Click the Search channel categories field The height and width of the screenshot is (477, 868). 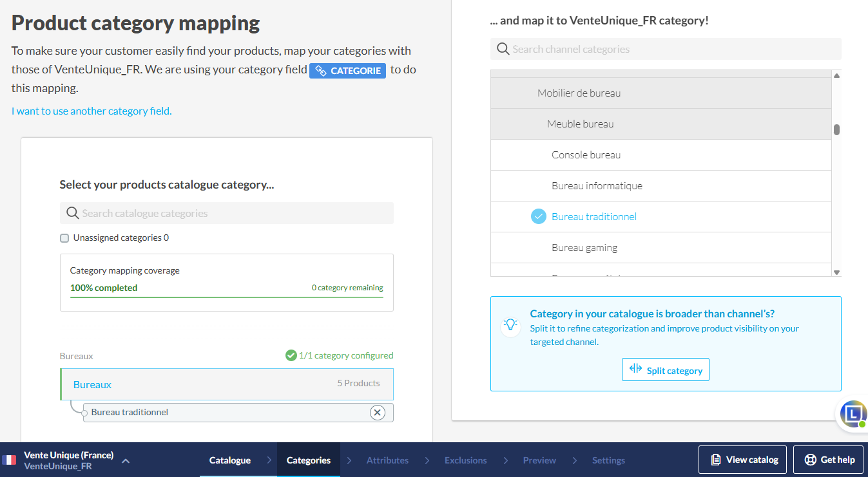670,49
